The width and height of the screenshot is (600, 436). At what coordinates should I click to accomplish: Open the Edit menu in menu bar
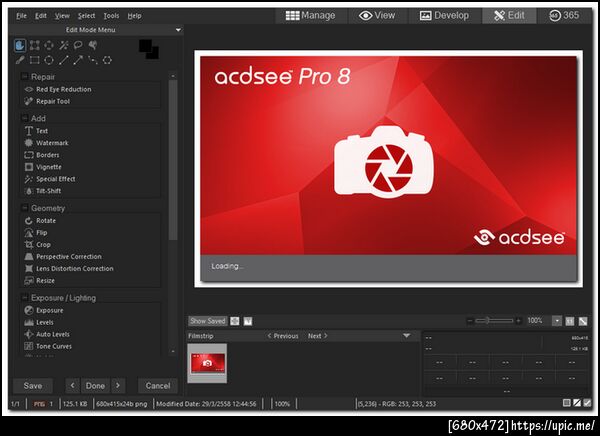click(x=41, y=16)
